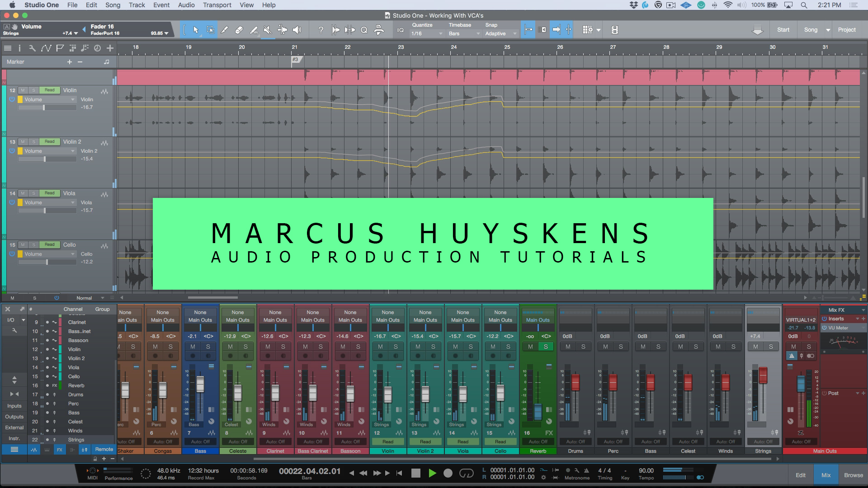
Task: Open the marker track flag icon
Action: click(59, 48)
